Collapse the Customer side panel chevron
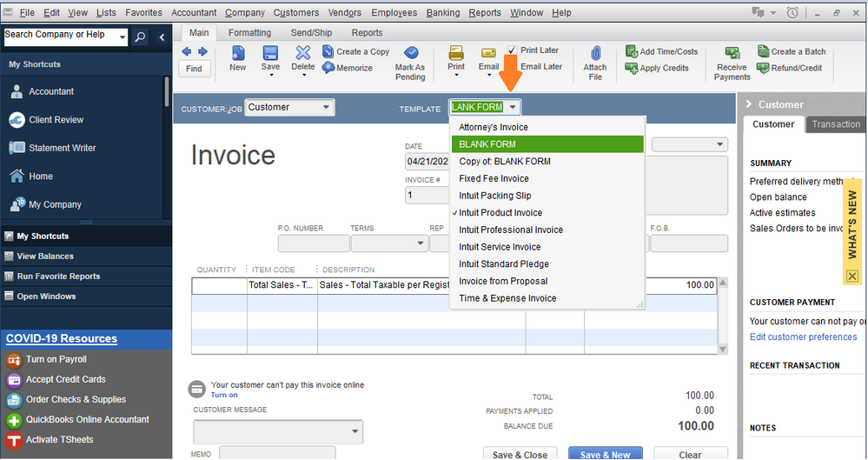This screenshot has height=460, width=868. [748, 104]
